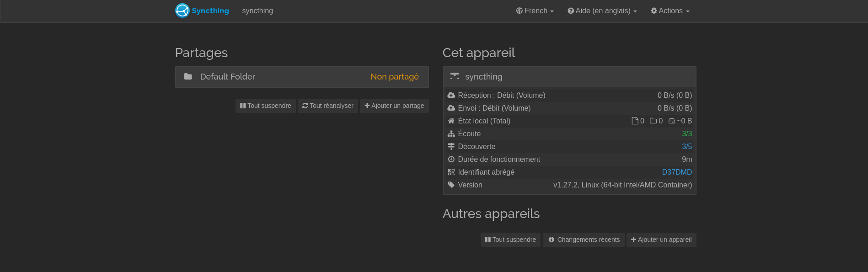Click the Envoi upload cloud icon
The width and height of the screenshot is (868, 272).
pyautogui.click(x=451, y=108)
